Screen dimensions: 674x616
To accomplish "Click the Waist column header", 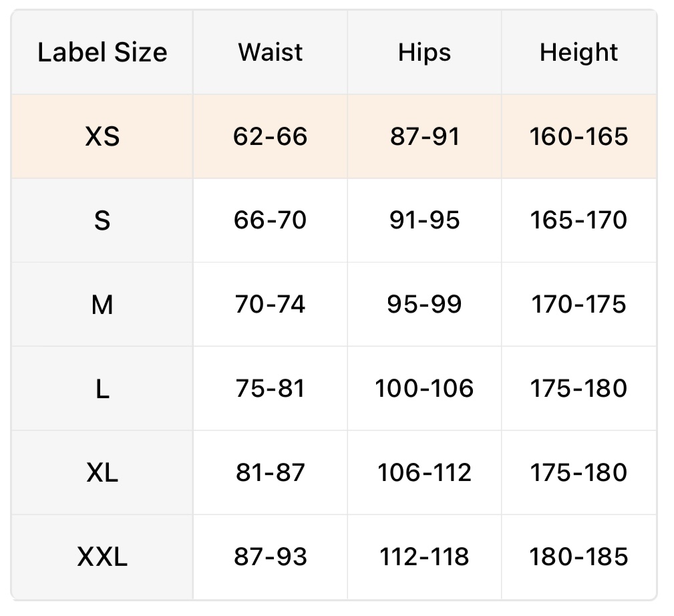I will (271, 53).
